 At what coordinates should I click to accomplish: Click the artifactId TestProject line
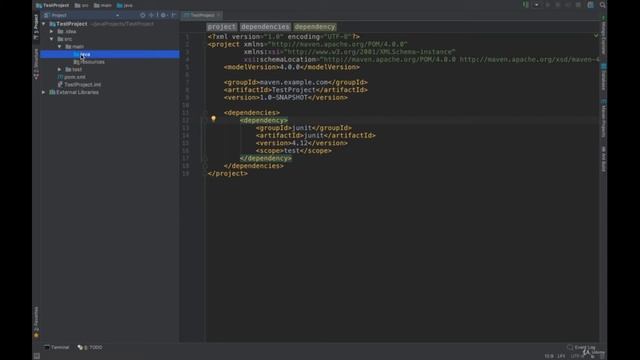pyautogui.click(x=296, y=90)
